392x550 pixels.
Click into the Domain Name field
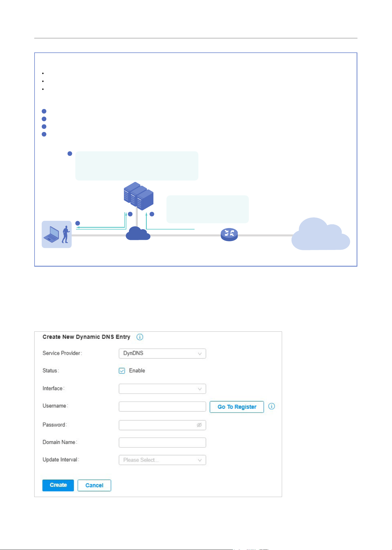(162, 443)
